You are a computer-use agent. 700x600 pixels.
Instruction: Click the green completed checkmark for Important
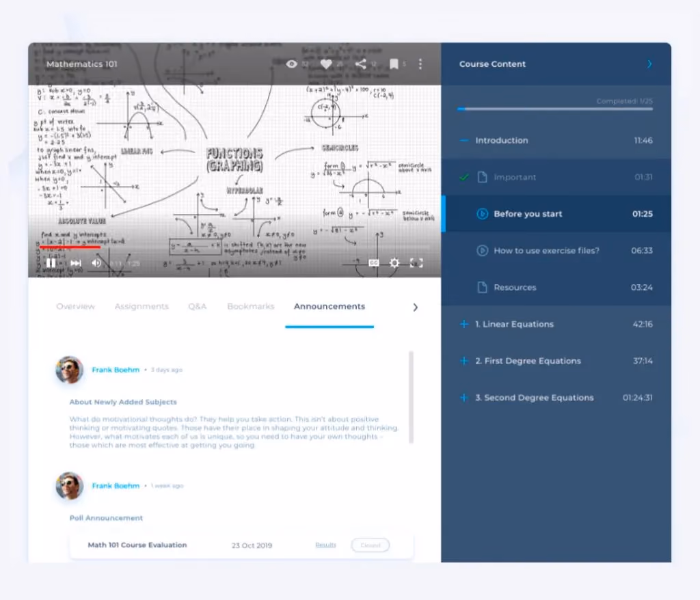point(464,177)
